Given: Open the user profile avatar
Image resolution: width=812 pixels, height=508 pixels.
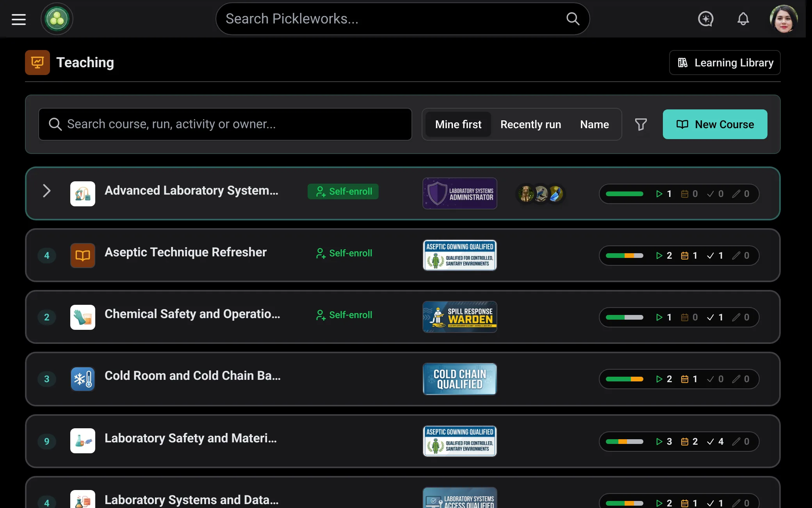Looking at the screenshot, I should point(783,19).
